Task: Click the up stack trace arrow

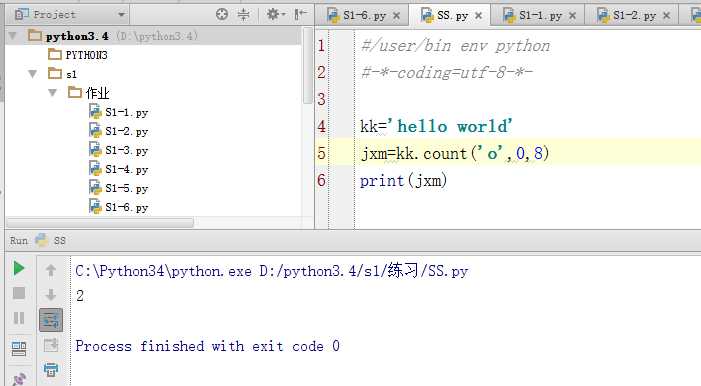Action: click(x=51, y=270)
